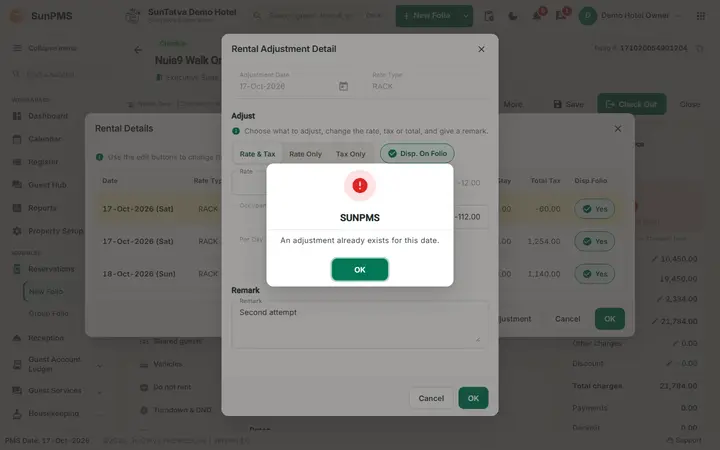The height and width of the screenshot is (450, 720).
Task: Cancel the Rental Adjustment Detail dialog
Action: coord(431,398)
